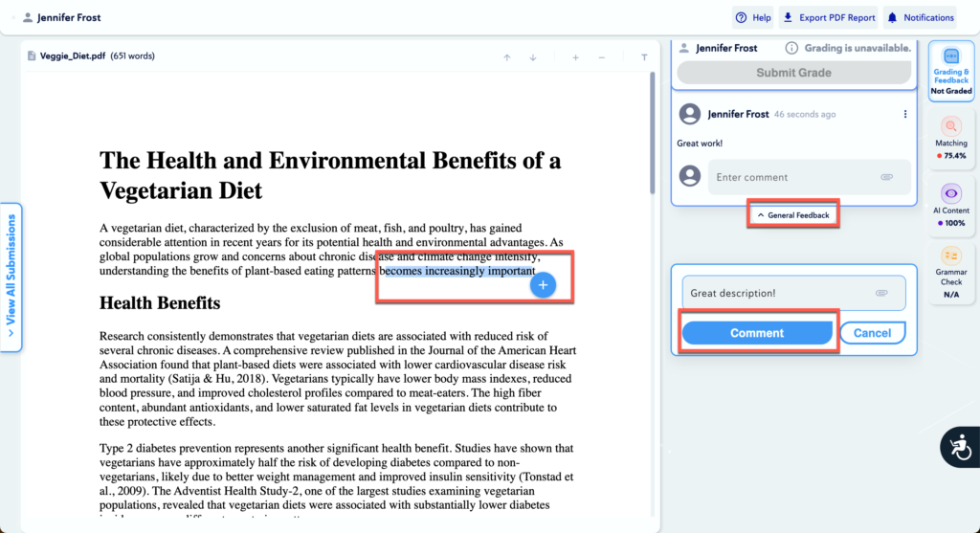Zoom out with the minus toolbar icon
The image size is (980, 533).
(x=602, y=57)
